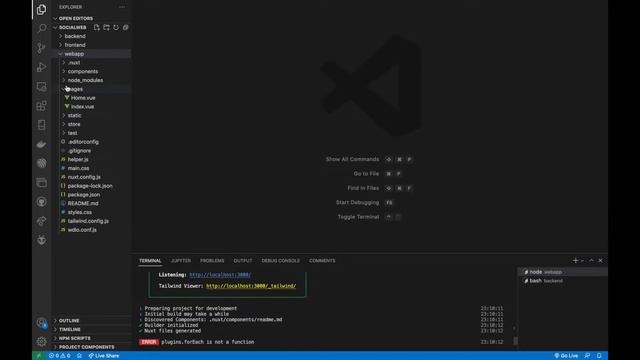Click Go Live in status bar
Screen dimensions: 640x360
566,356
